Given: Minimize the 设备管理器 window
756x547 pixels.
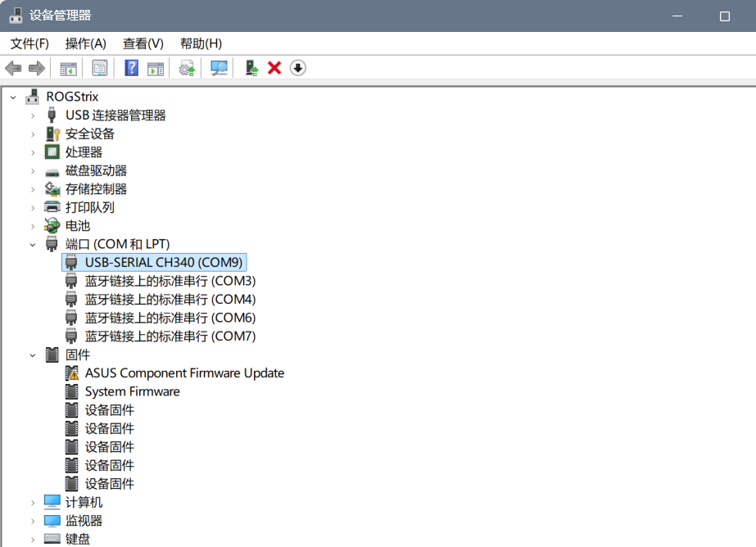Looking at the screenshot, I should [677, 16].
